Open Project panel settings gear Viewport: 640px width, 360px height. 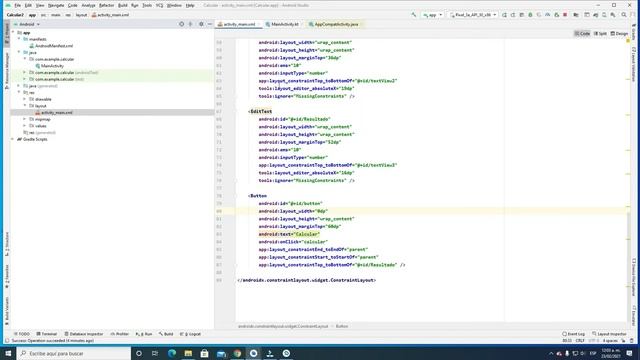click(x=201, y=24)
